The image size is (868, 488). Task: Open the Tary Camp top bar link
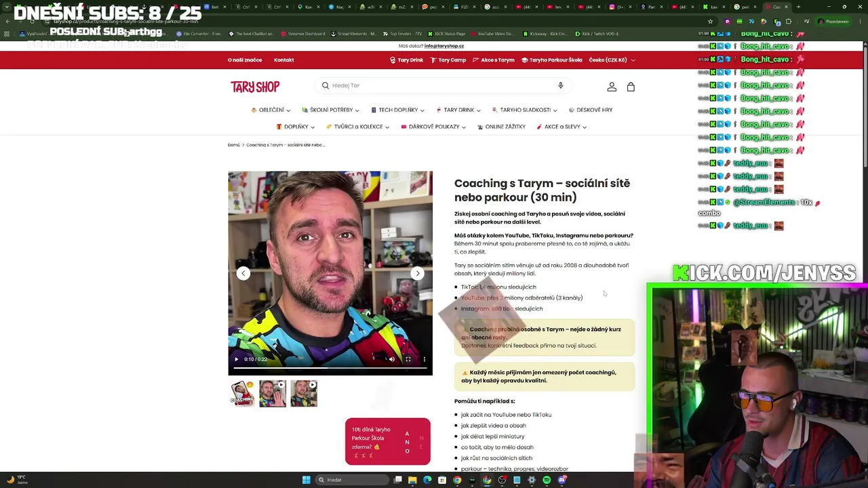448,60
